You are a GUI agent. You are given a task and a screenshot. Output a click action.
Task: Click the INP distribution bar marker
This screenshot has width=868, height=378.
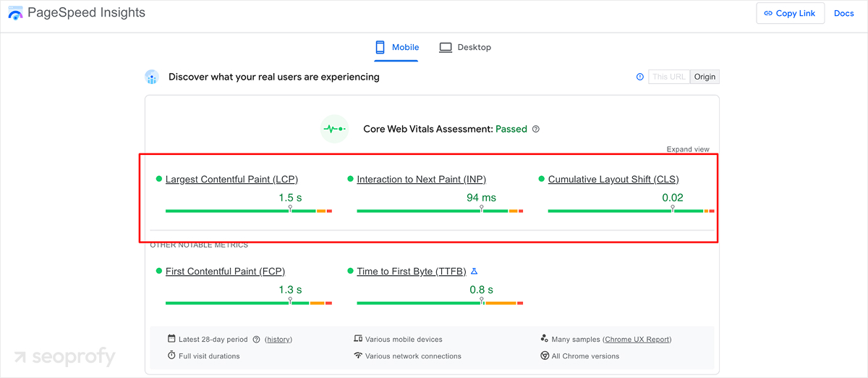482,209
